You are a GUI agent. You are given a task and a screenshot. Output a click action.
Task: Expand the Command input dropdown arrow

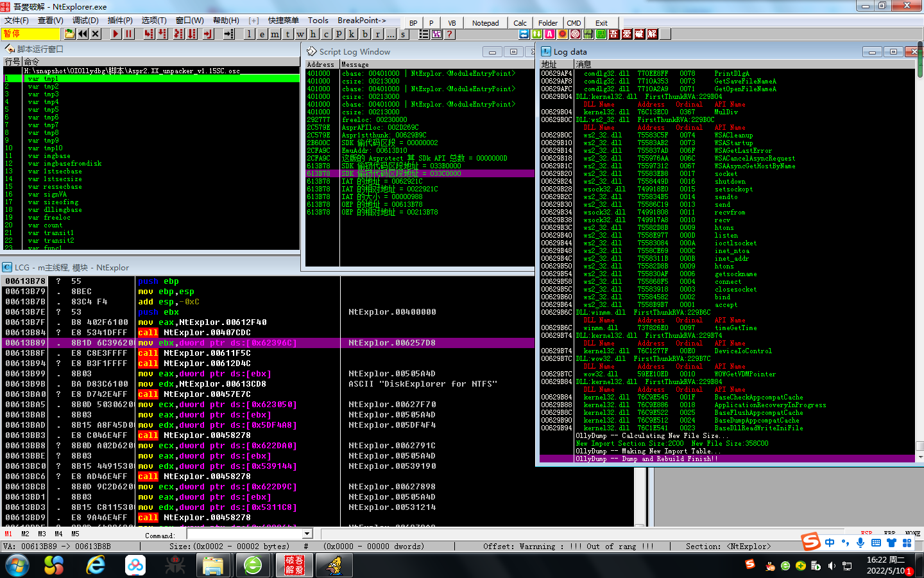(307, 534)
